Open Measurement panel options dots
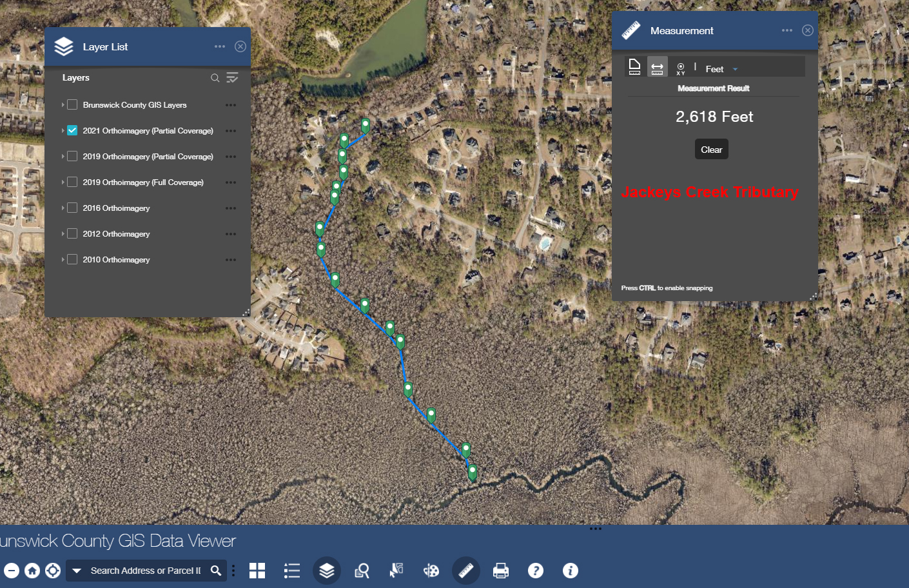 (787, 30)
